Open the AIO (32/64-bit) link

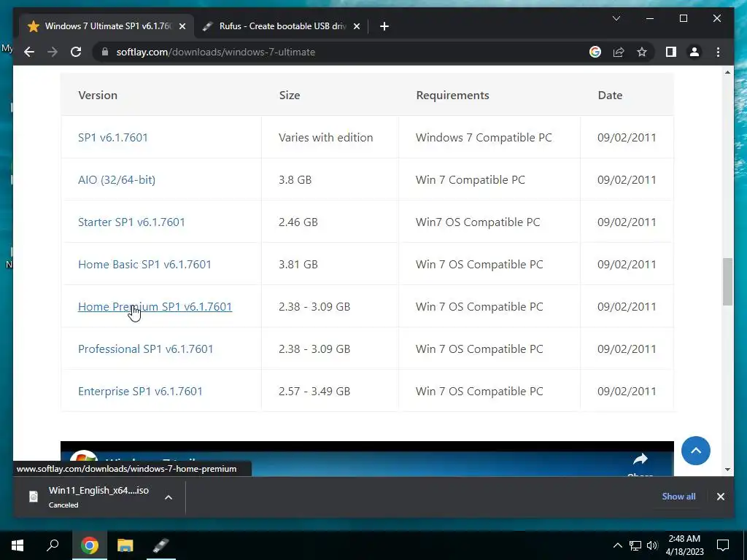coord(117,180)
